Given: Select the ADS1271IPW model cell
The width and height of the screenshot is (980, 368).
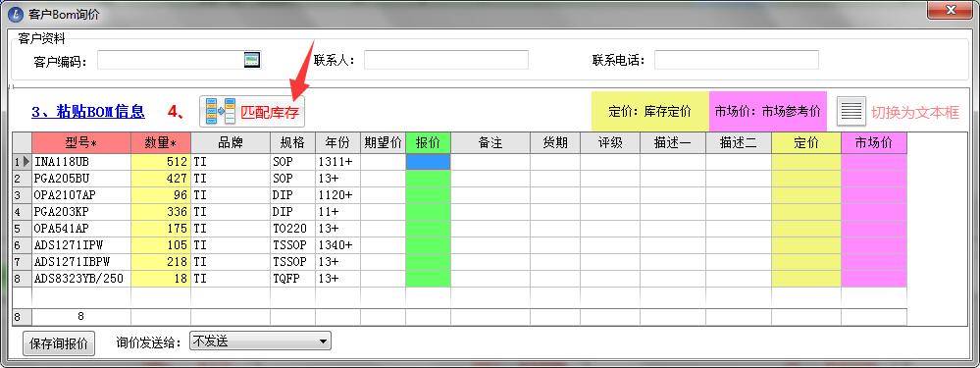Looking at the screenshot, I should [81, 245].
